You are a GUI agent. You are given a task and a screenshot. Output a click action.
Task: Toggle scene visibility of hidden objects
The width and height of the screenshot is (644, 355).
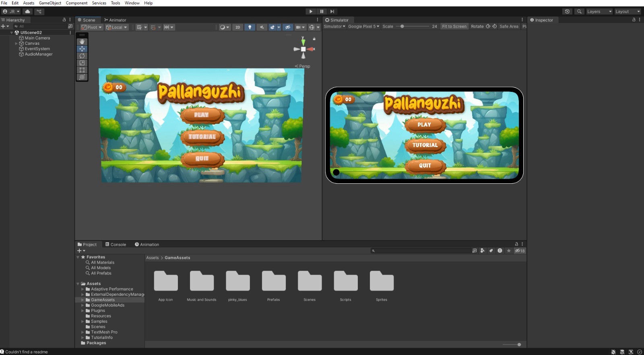287,27
